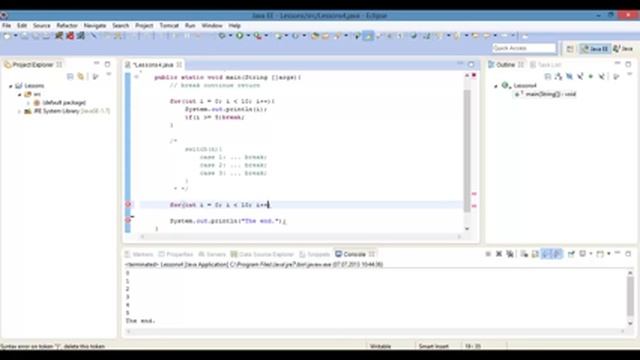Maximize the editor area

tap(471, 64)
